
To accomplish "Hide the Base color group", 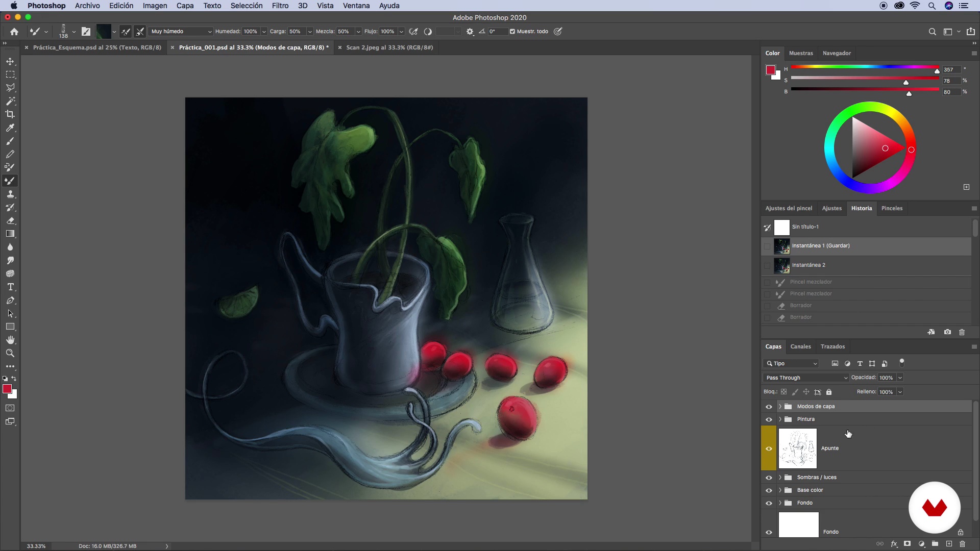I will (769, 490).
